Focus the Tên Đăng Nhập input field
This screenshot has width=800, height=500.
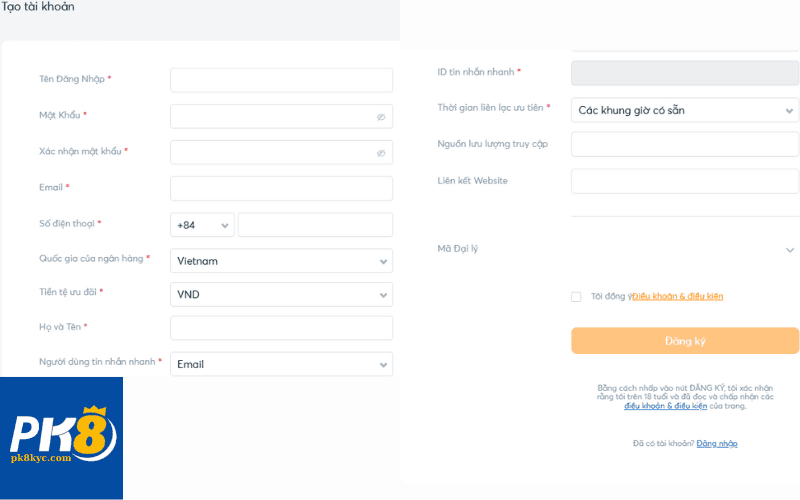pyautogui.click(x=281, y=80)
